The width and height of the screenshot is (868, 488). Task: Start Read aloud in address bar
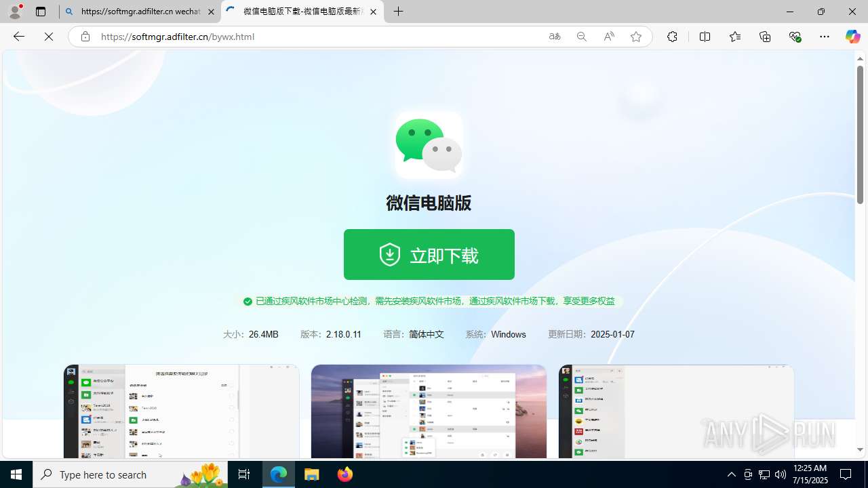pos(609,37)
